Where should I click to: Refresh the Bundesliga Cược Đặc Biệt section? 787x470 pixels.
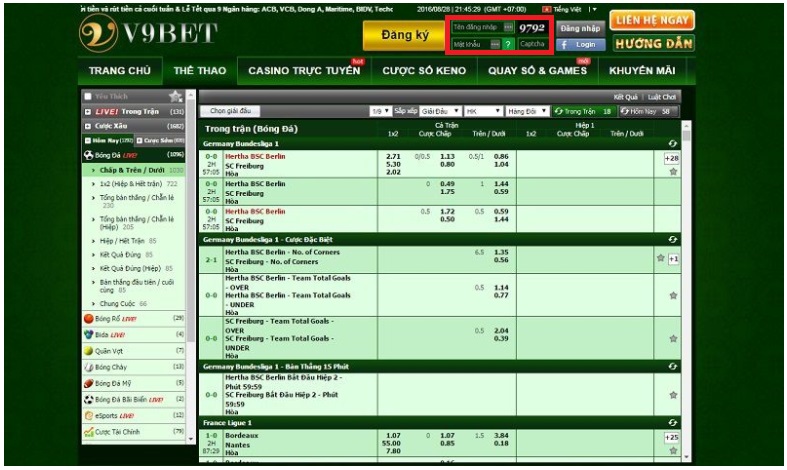click(673, 240)
